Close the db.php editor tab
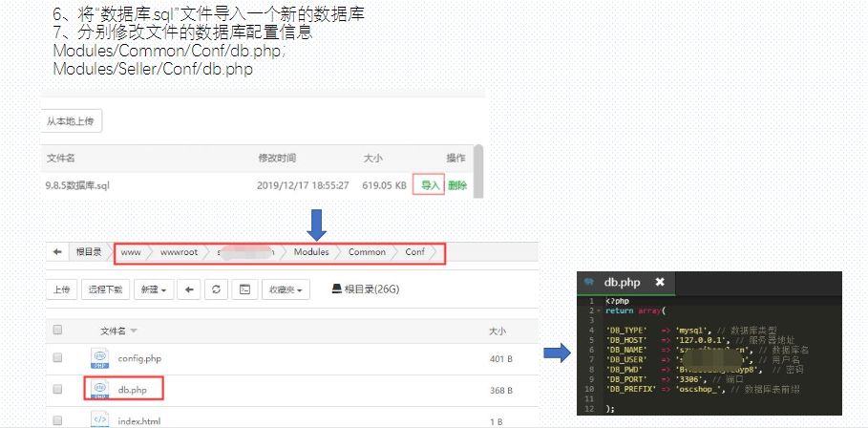 (x=659, y=282)
